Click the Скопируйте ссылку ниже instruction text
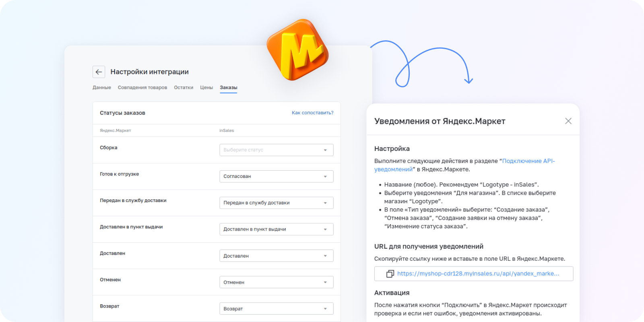 point(470,259)
